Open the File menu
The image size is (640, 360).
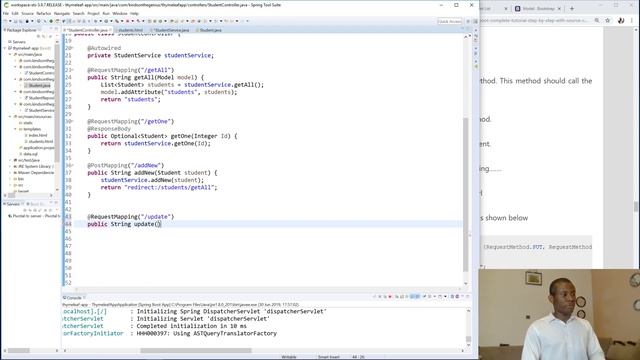(5, 13)
